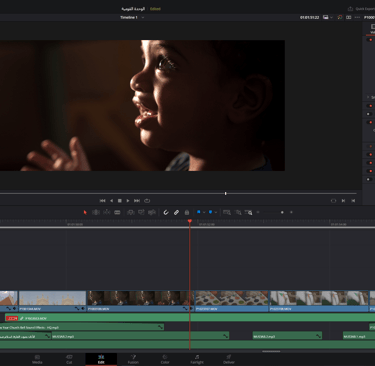Toggle the first switch below the inspector section header

coord(370,106)
